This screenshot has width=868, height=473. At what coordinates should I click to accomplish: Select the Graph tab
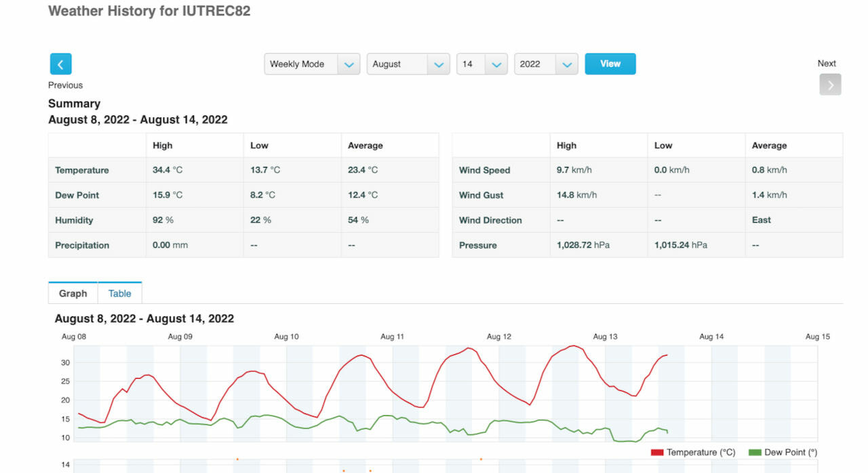[73, 293]
